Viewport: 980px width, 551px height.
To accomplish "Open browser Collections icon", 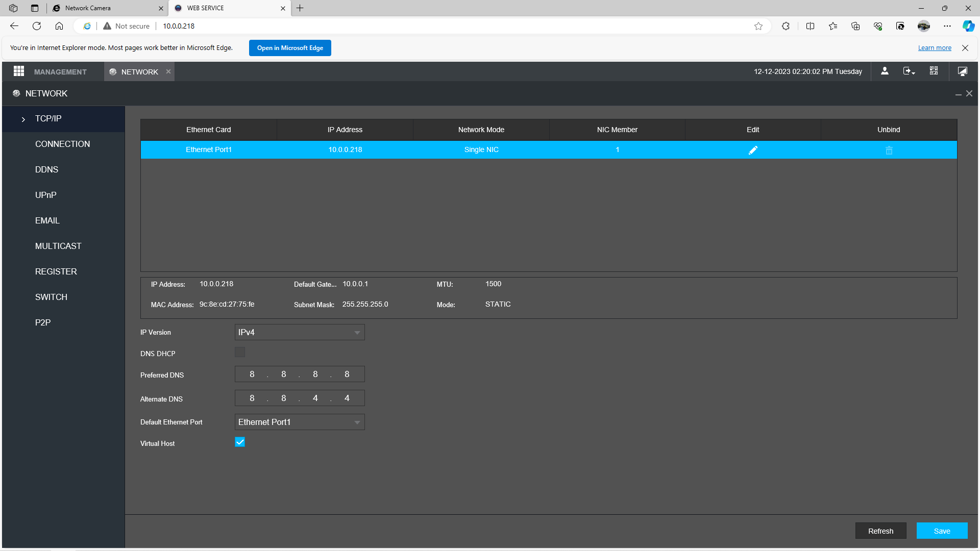I will point(855,26).
